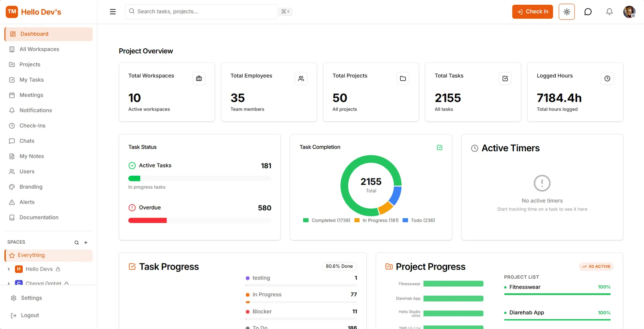Click the TM logo icon

click(12, 12)
